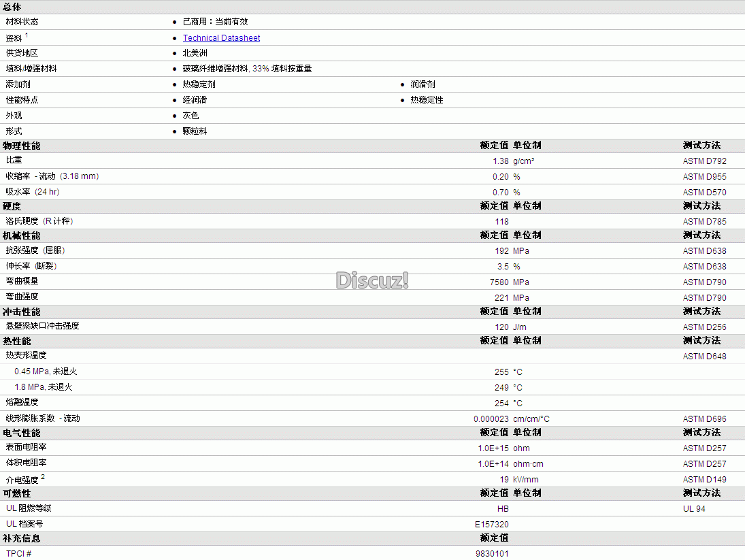The width and height of the screenshot is (745, 560).
Task: Select the 北美洲 region value
Action: 195,53
